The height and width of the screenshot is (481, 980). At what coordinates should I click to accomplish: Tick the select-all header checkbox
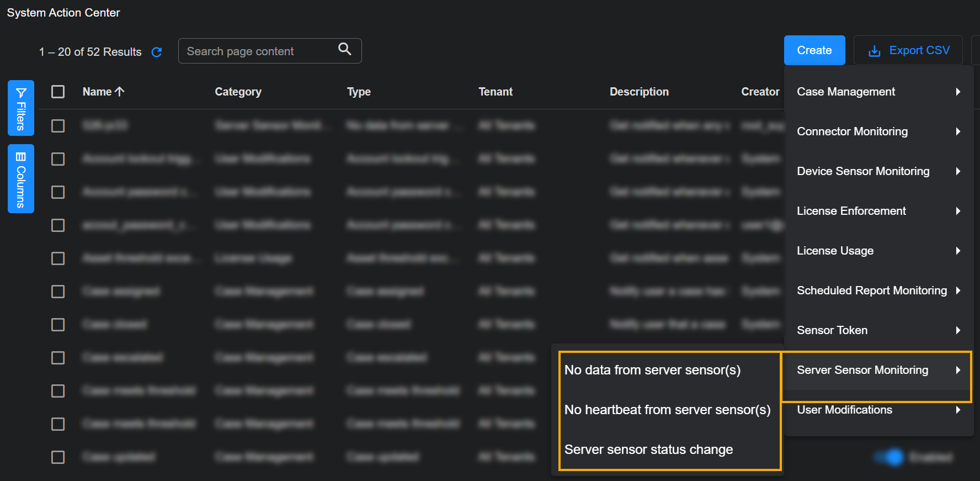coord(58,92)
